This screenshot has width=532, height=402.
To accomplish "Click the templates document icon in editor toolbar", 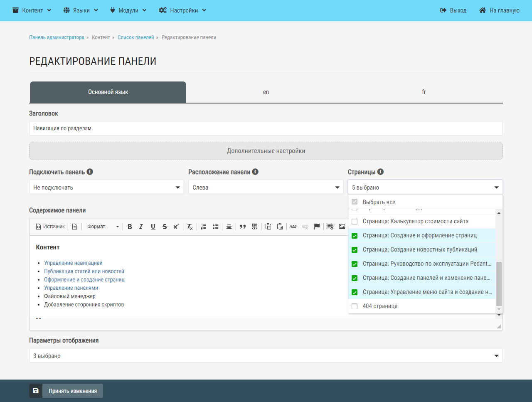I will [74, 227].
